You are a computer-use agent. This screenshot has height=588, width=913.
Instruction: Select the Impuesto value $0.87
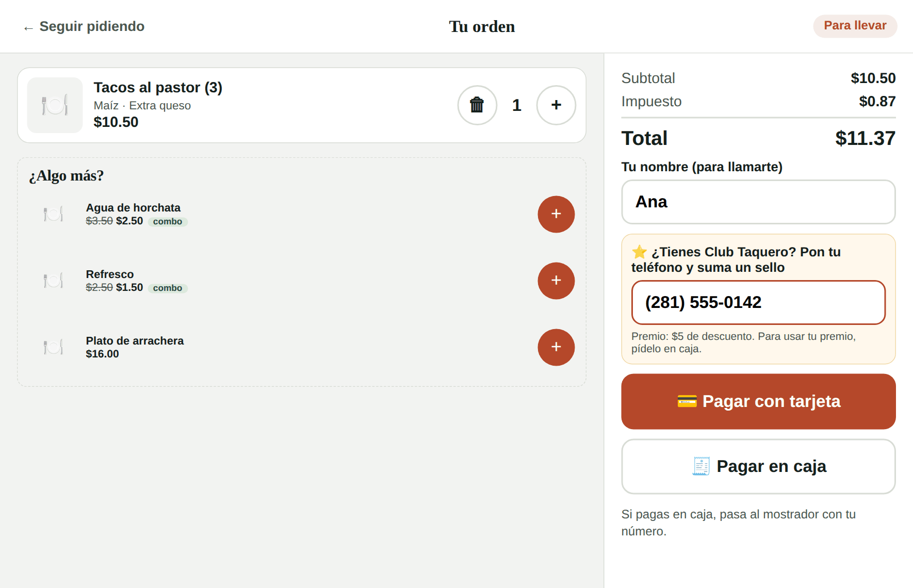coord(877,101)
